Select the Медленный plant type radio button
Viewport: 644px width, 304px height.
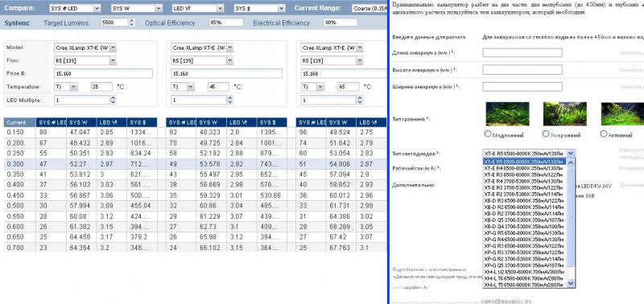[488, 134]
